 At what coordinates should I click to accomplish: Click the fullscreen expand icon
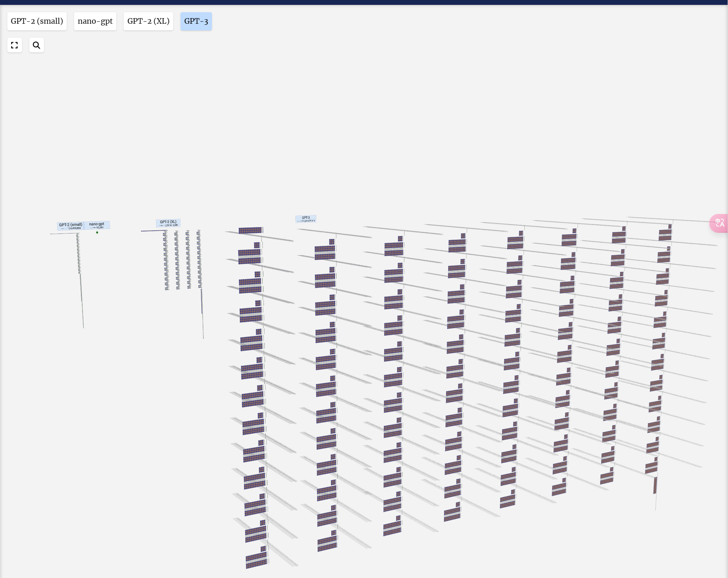point(14,45)
